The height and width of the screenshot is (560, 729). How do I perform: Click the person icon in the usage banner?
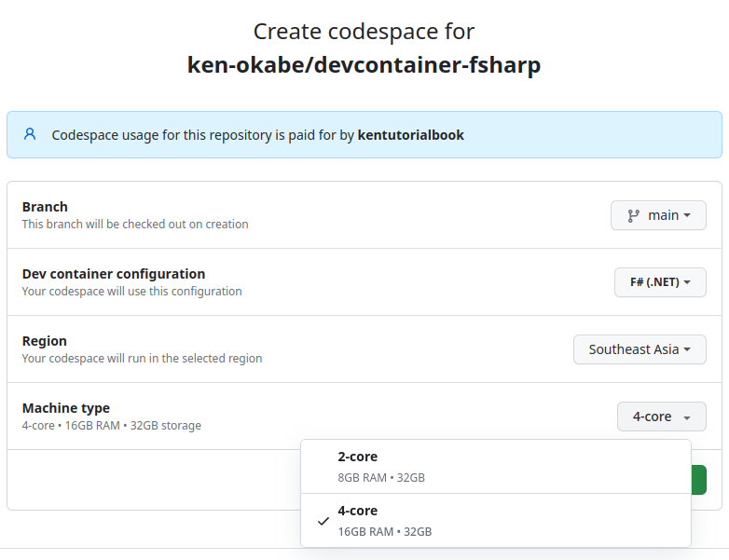point(30,134)
